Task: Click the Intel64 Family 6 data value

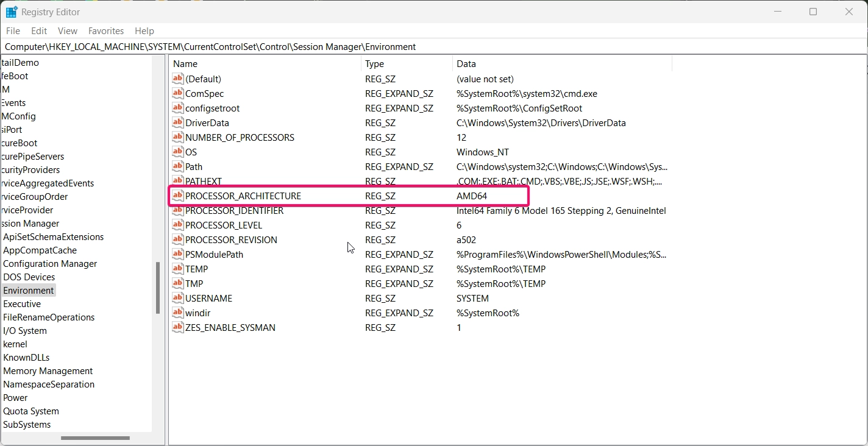Action: (561, 210)
